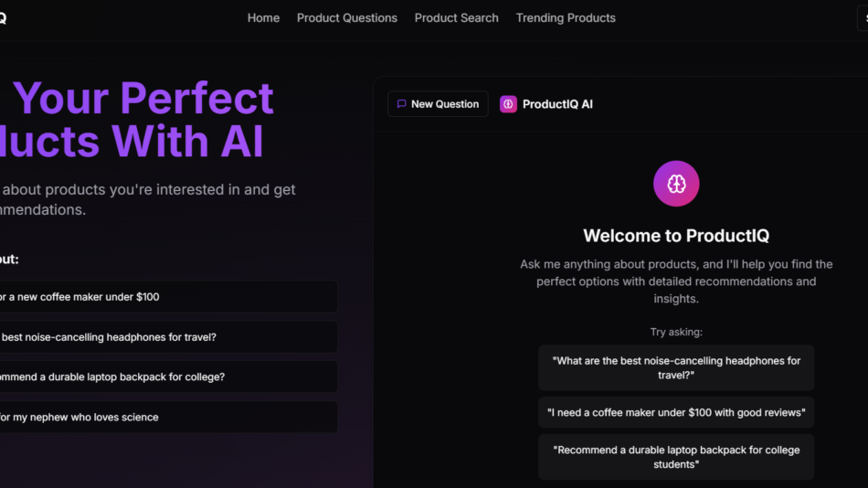The width and height of the screenshot is (868, 488).
Task: Go to the Home page
Action: pos(263,18)
